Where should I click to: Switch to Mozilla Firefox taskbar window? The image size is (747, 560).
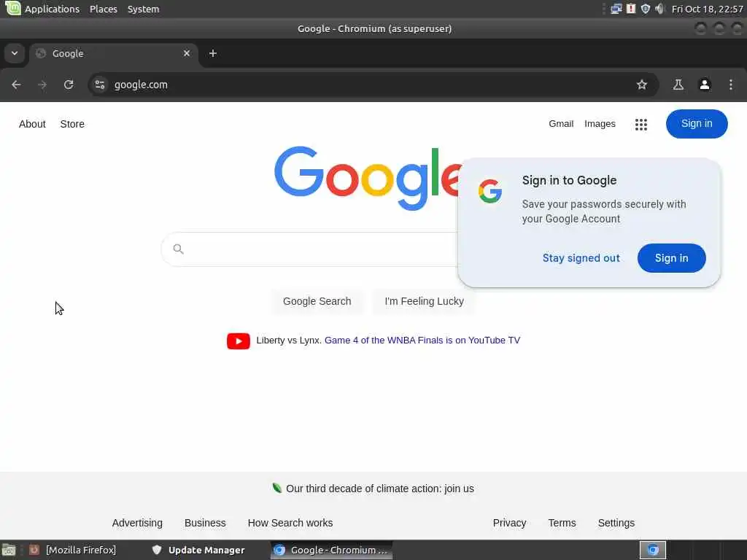[x=72, y=550]
